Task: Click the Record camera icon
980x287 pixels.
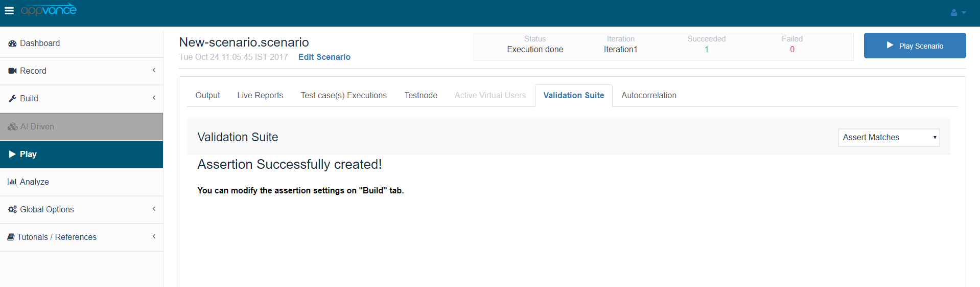Action: click(12, 71)
